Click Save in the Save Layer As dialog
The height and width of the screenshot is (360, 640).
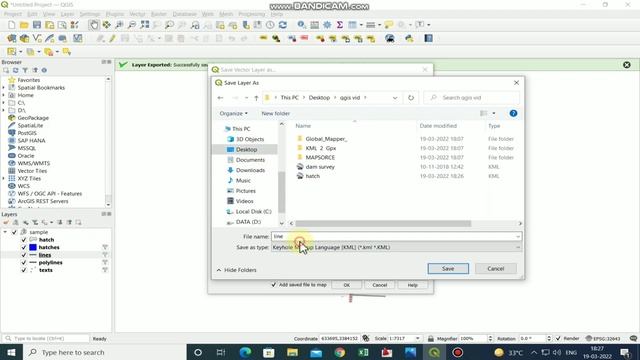click(448, 269)
